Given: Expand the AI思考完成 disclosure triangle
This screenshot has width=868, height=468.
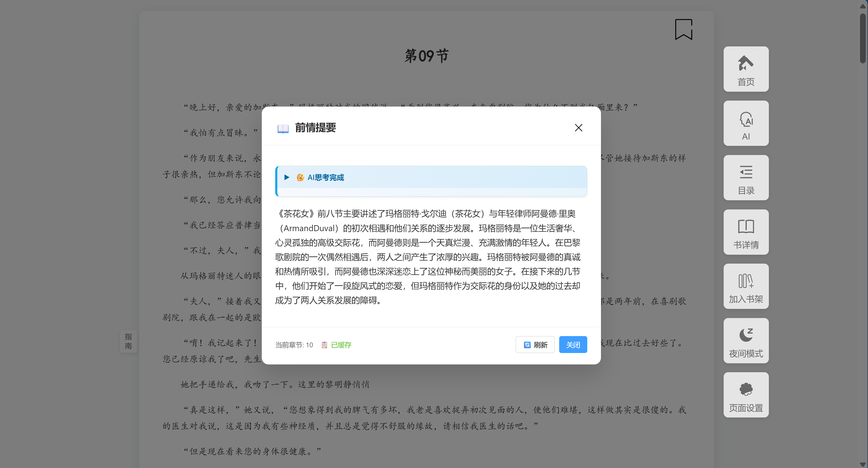Looking at the screenshot, I should (x=287, y=177).
